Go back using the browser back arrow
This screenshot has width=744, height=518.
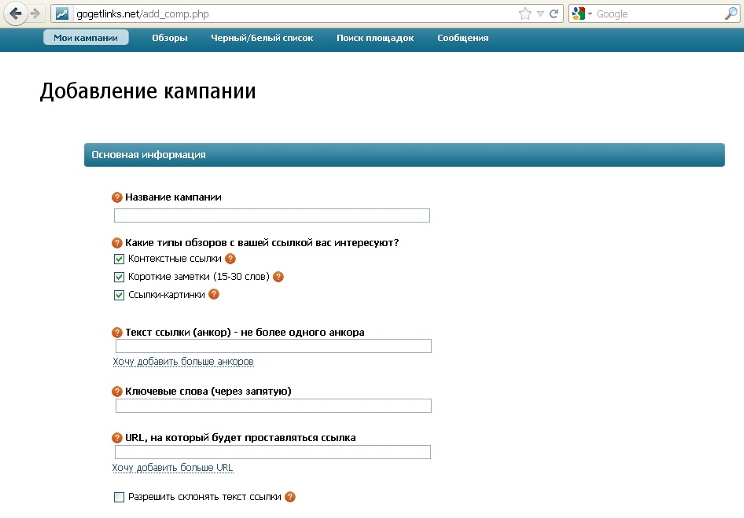15,13
